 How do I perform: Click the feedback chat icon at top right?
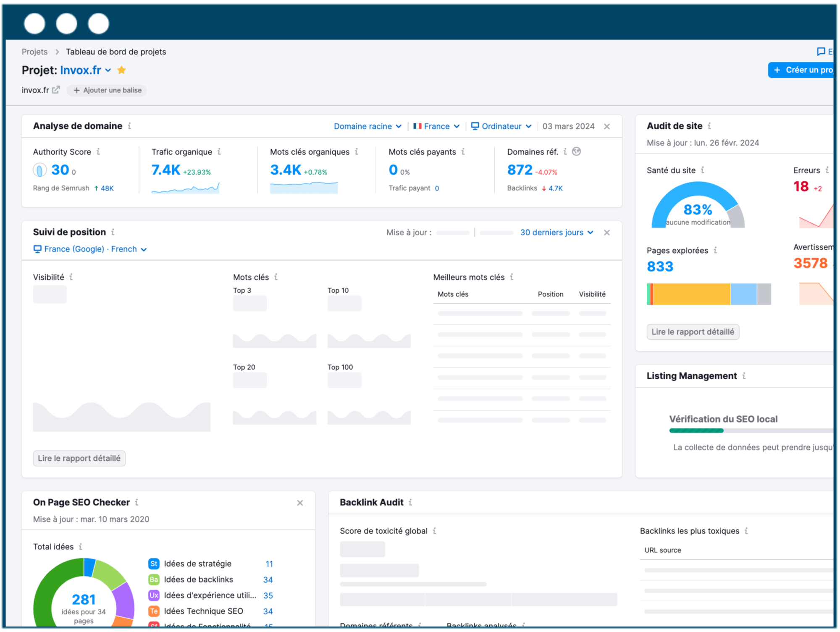pos(821,52)
